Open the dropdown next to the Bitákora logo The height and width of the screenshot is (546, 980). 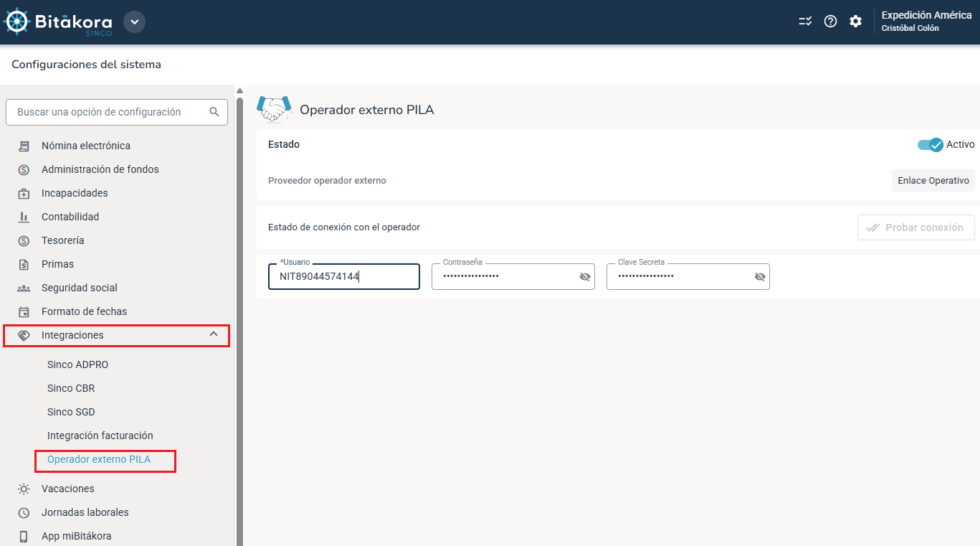[134, 22]
